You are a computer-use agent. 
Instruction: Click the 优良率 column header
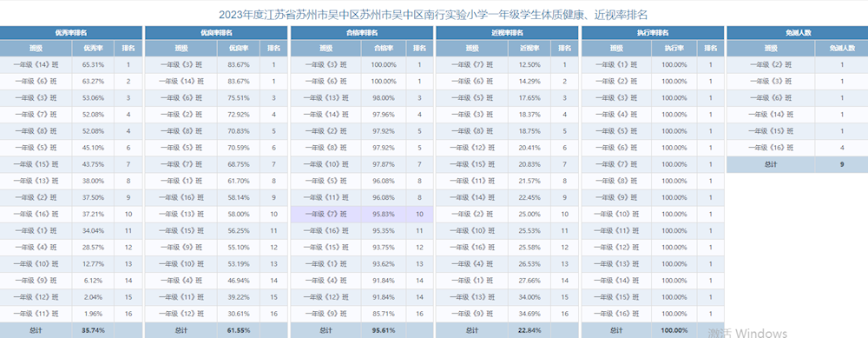[238, 48]
